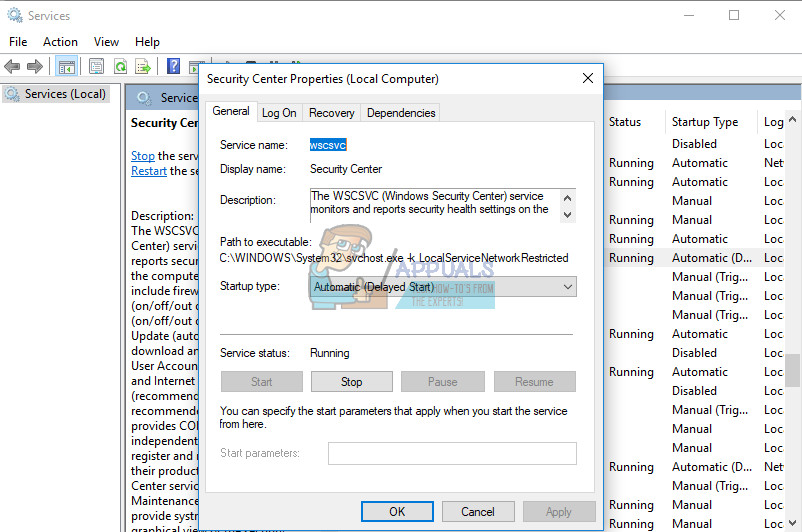
Task: Switch to the Recovery tab
Action: pyautogui.click(x=331, y=113)
